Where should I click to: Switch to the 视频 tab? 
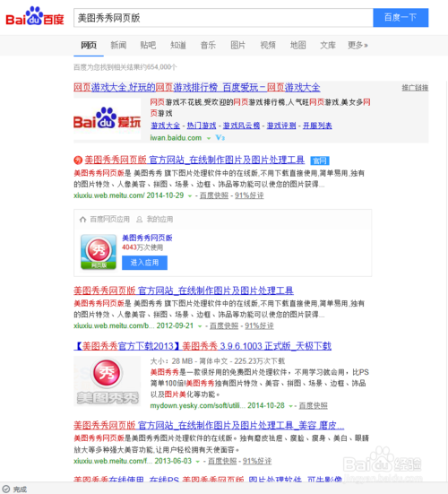[268, 45]
